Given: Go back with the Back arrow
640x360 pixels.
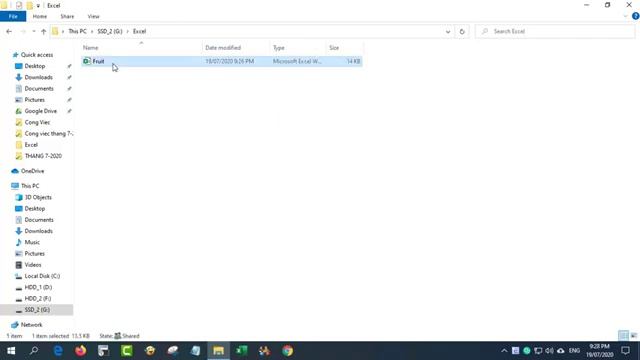Looking at the screenshot, I should (9, 31).
